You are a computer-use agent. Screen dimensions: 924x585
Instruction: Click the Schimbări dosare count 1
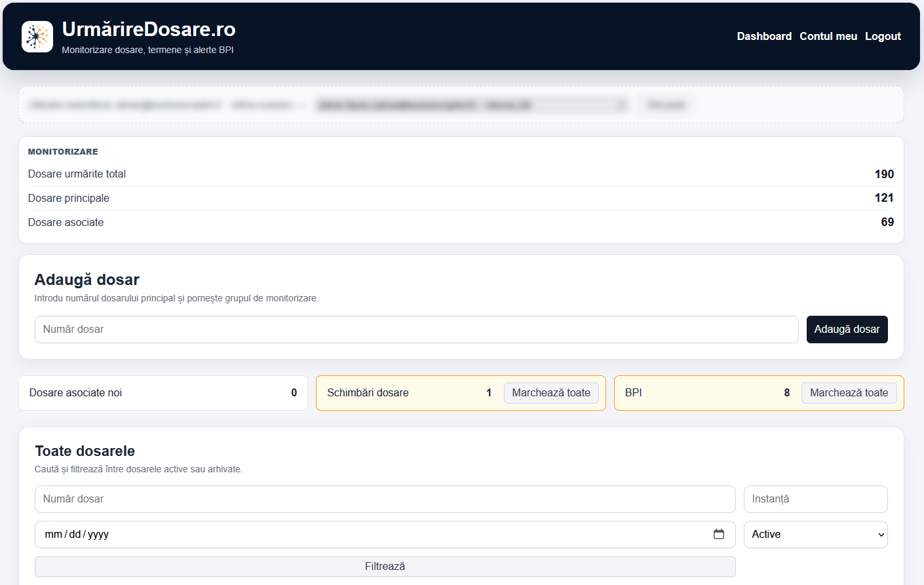[489, 393]
